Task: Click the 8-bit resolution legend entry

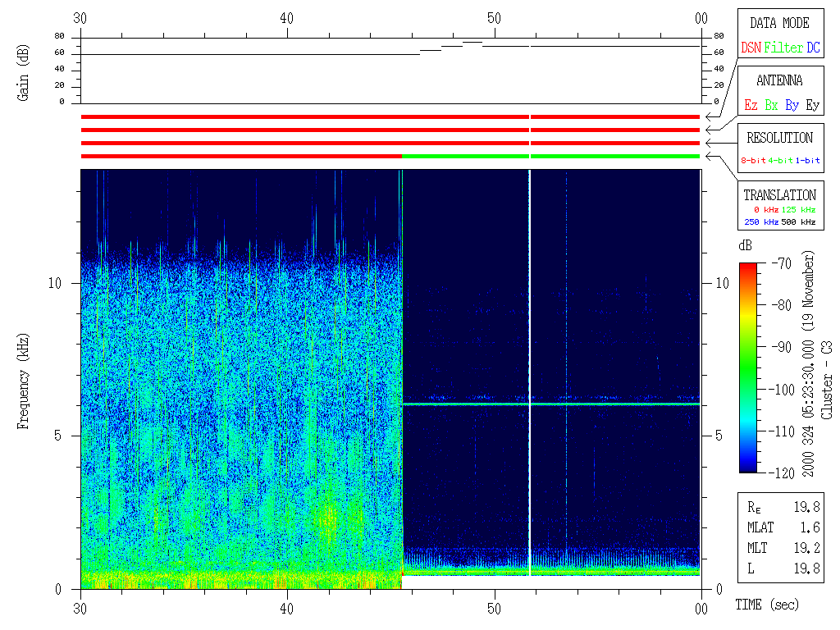Action: point(754,161)
